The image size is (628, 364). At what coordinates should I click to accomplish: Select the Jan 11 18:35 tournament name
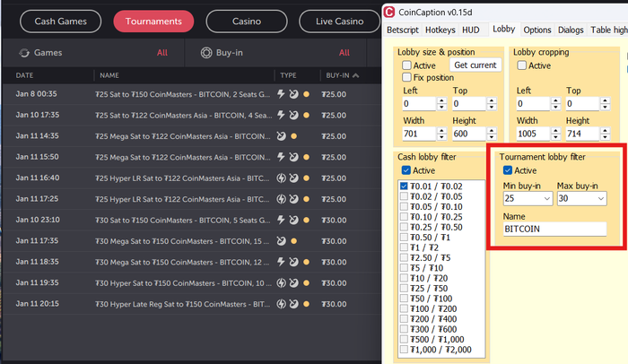tap(183, 263)
